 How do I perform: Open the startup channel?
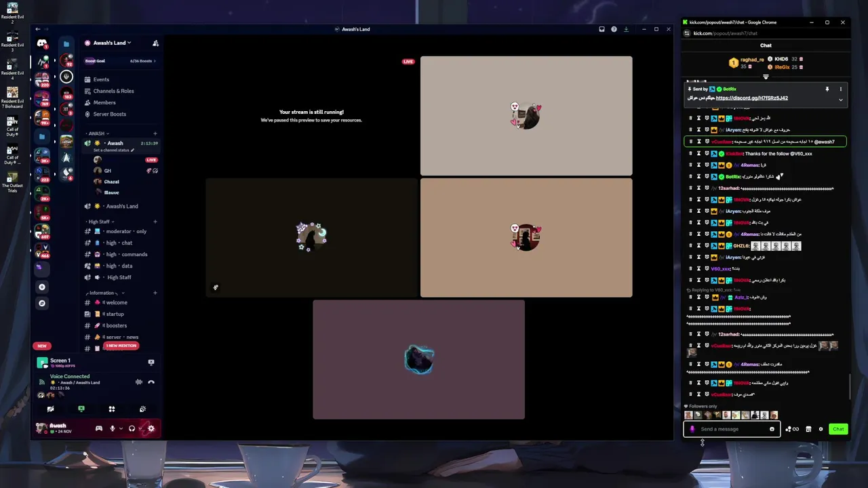point(121,314)
